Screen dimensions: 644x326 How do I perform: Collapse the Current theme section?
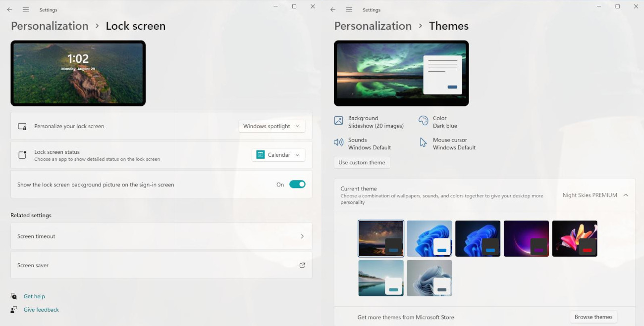tap(626, 195)
